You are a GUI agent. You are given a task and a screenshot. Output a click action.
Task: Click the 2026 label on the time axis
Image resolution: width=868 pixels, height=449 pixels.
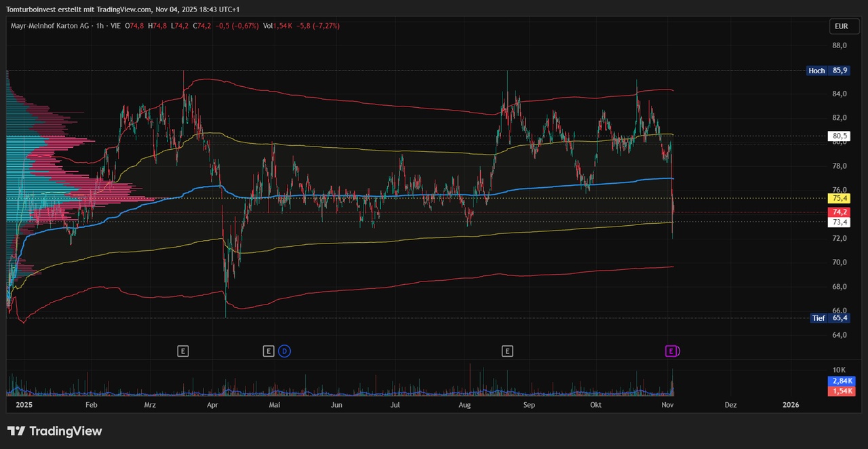coord(790,405)
